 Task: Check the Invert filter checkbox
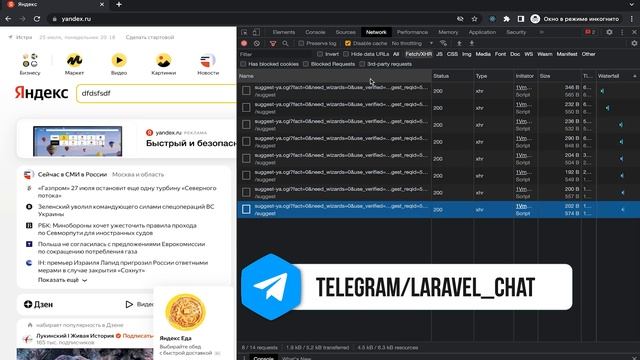[x=320, y=54]
